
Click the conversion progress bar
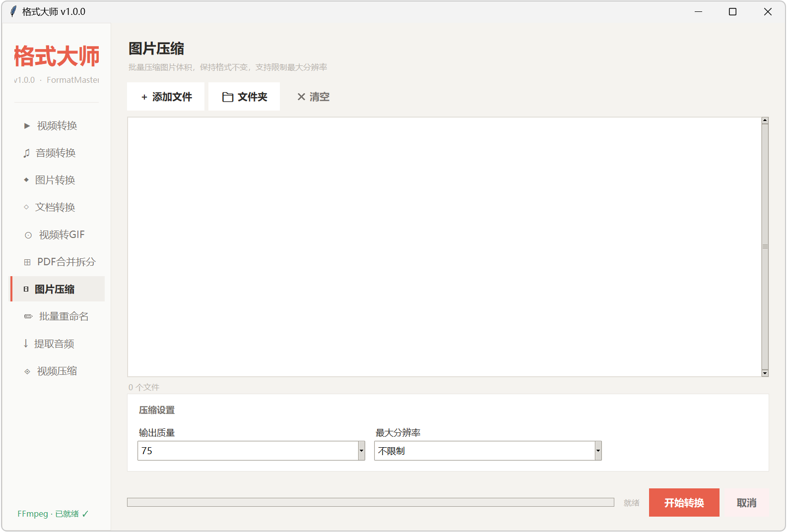pyautogui.click(x=371, y=502)
